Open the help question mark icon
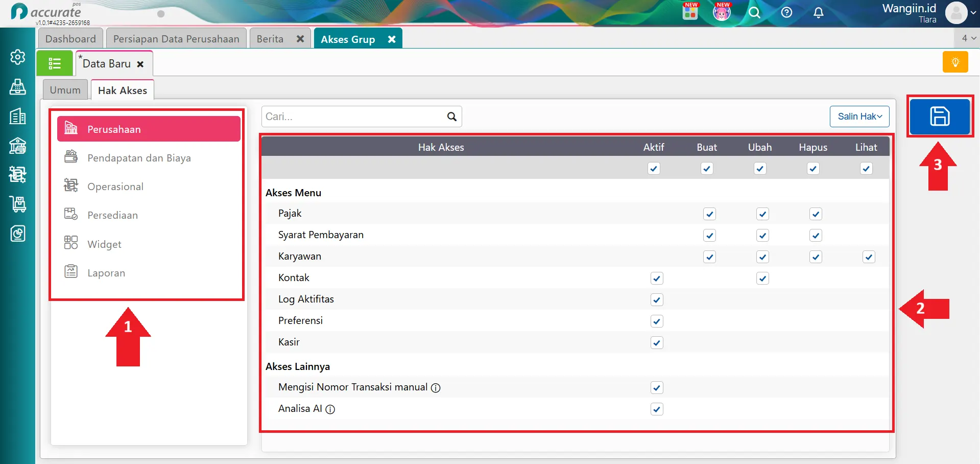 tap(786, 13)
